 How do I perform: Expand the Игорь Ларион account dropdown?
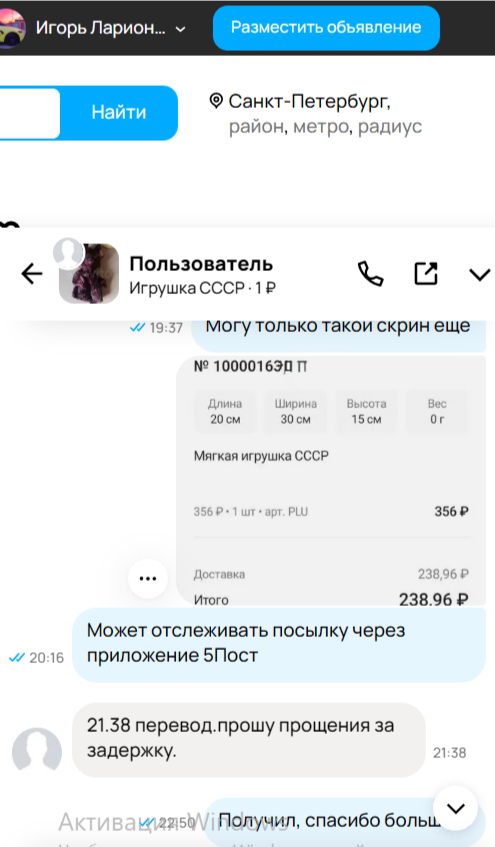point(181,29)
